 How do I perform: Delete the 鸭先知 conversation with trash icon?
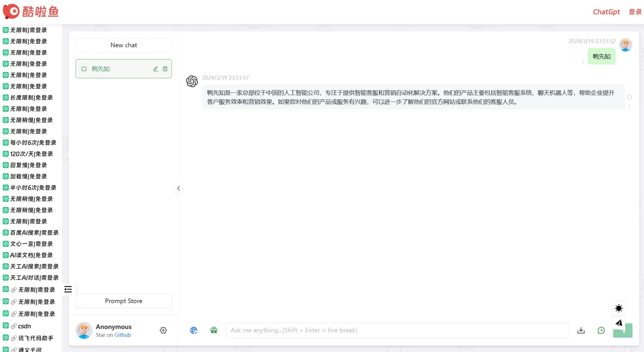pos(165,69)
